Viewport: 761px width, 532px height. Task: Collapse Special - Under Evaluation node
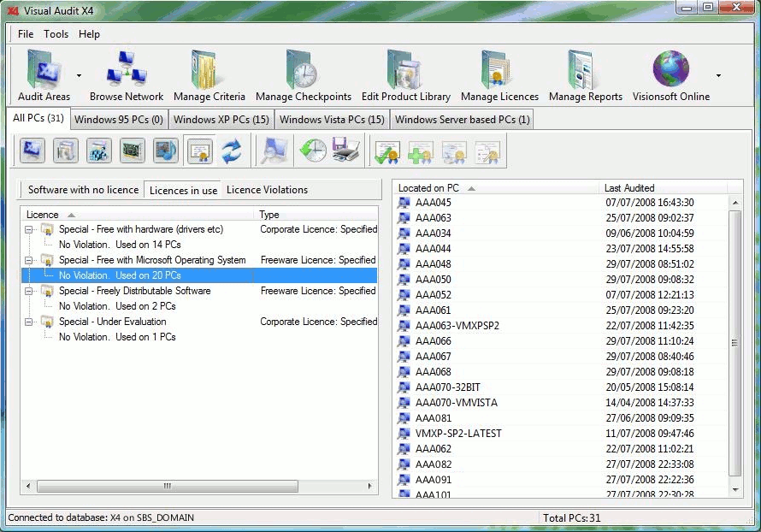[x=28, y=322]
